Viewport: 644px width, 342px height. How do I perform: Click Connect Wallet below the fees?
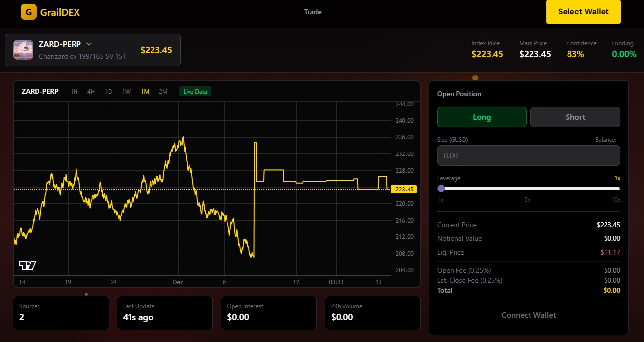pos(528,315)
